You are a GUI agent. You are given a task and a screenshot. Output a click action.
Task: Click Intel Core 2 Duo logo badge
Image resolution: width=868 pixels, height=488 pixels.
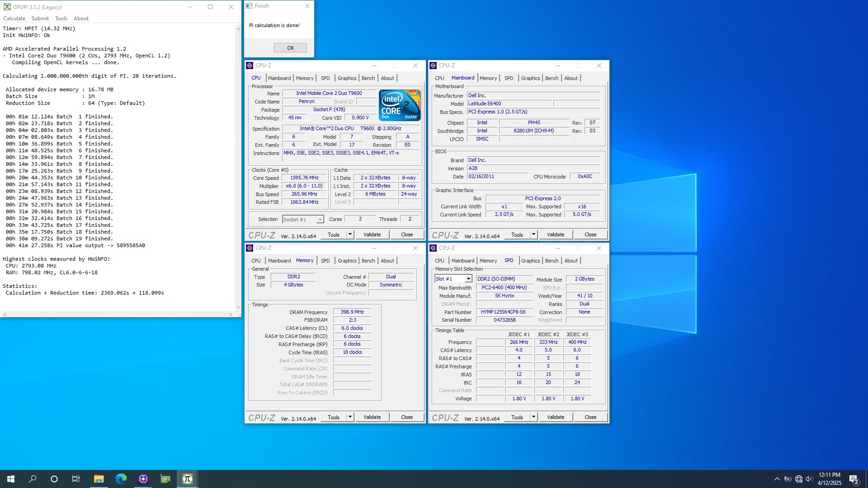tap(400, 105)
